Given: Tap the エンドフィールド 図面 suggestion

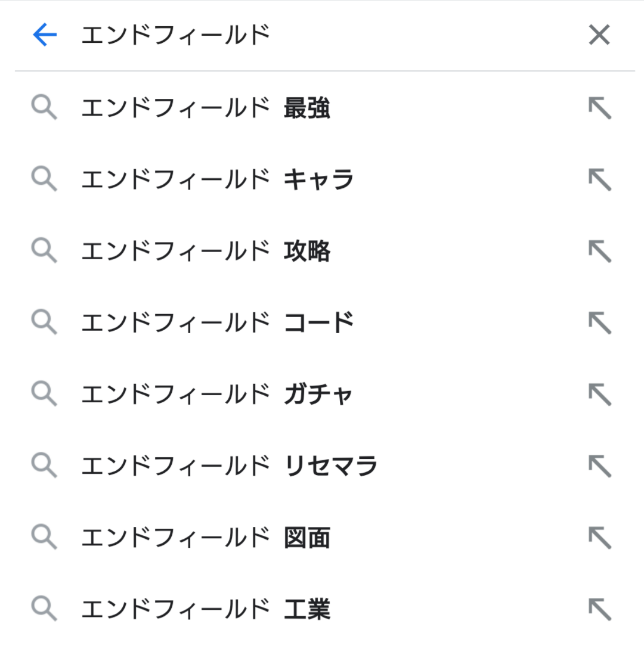Looking at the screenshot, I should tap(206, 538).
